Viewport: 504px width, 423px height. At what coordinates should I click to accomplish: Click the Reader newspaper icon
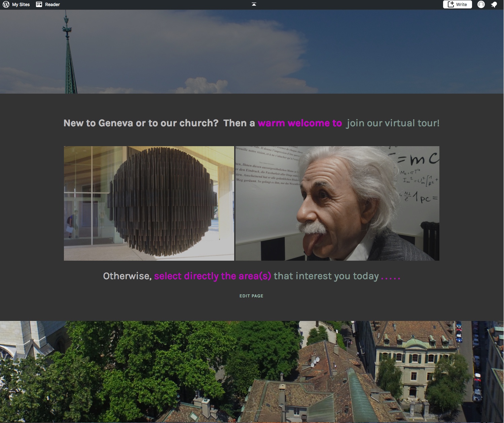point(39,4)
